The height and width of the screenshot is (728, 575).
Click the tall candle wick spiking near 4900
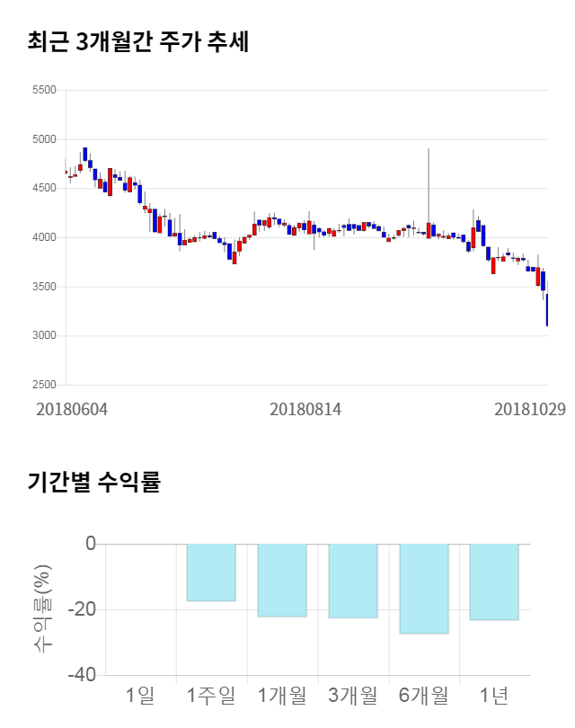429,180
